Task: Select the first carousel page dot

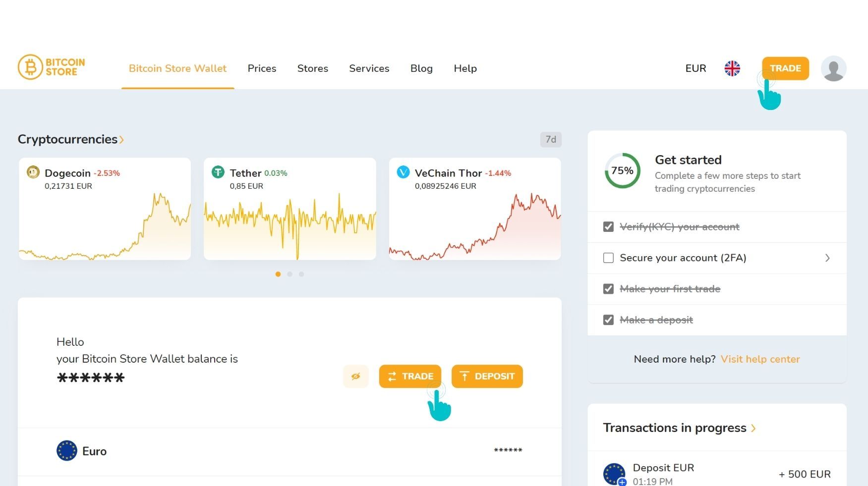Action: pyautogui.click(x=278, y=274)
